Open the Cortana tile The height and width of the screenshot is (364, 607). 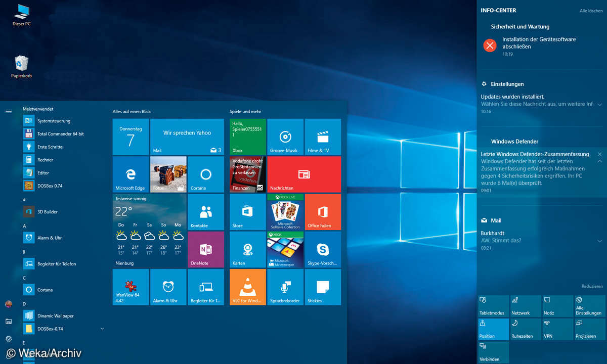[x=205, y=174]
